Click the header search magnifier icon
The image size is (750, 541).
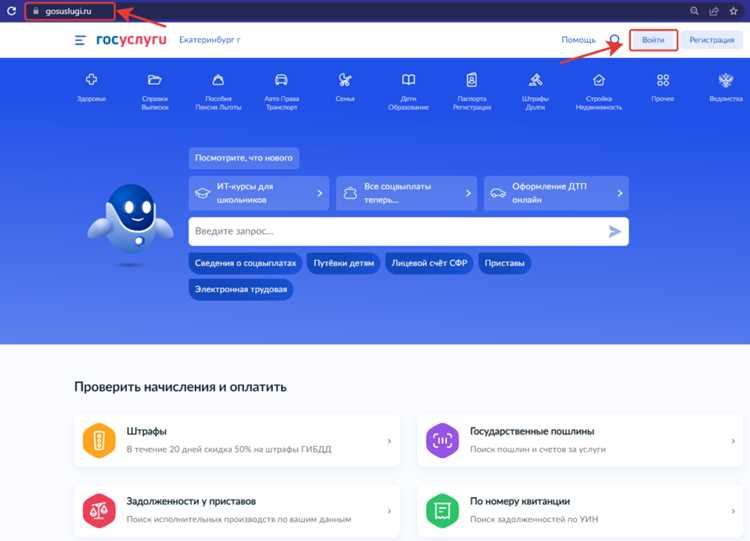click(x=615, y=40)
